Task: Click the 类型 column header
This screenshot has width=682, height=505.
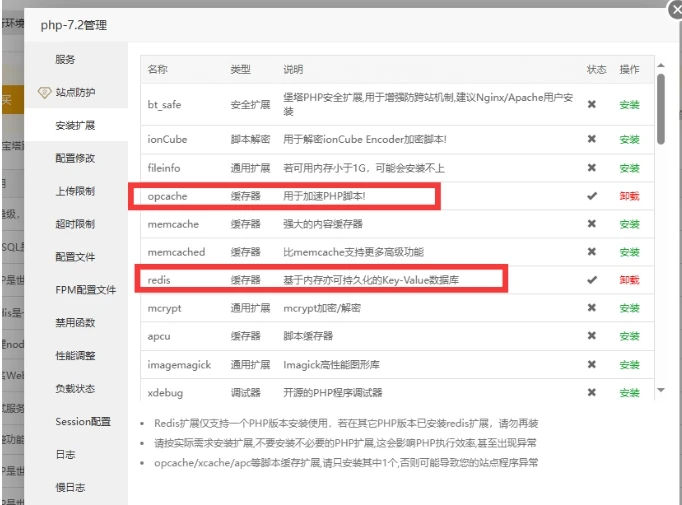Action: 241,69
